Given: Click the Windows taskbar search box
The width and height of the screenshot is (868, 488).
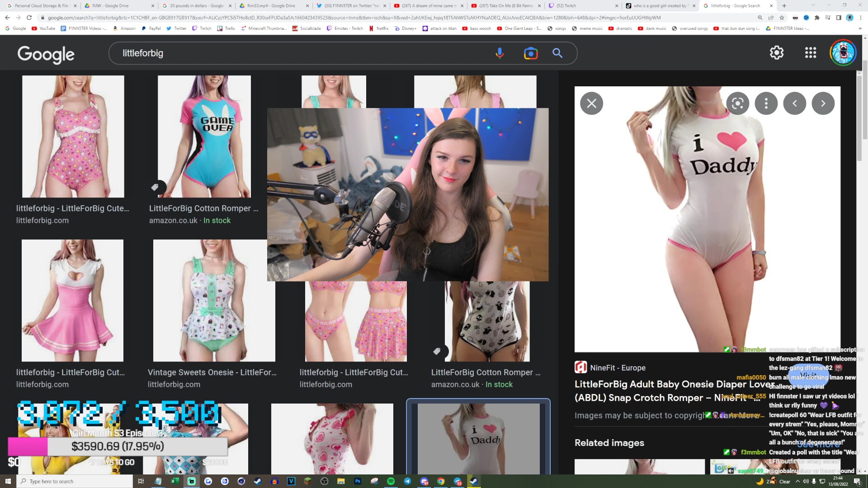Looking at the screenshot, I should (75, 481).
